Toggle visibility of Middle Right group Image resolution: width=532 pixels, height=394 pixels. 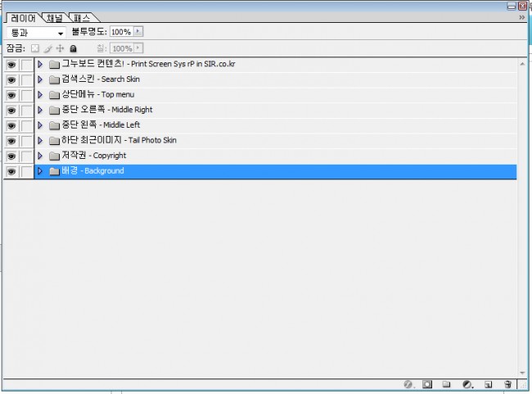point(11,111)
